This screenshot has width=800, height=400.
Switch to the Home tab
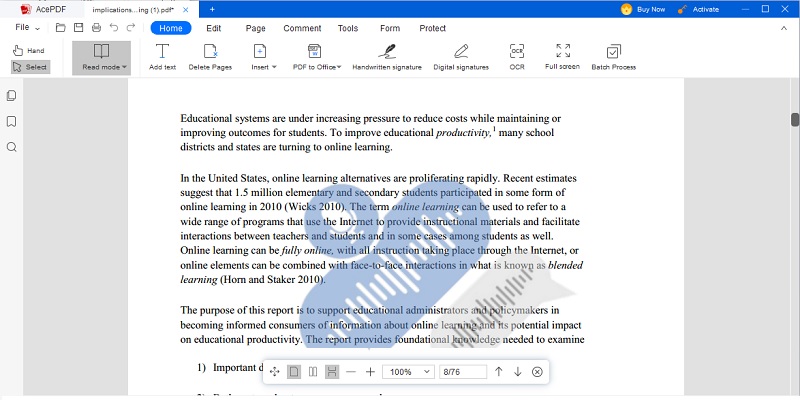(171, 28)
